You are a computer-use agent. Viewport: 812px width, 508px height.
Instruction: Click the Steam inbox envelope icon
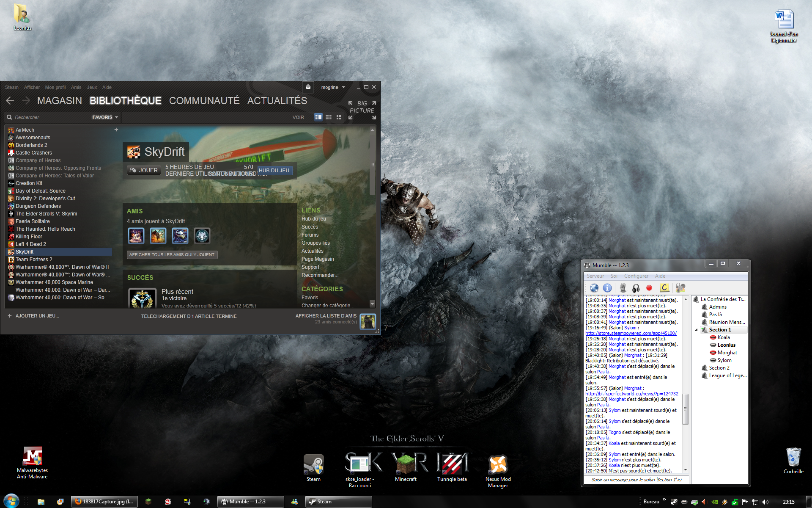pyautogui.click(x=308, y=87)
